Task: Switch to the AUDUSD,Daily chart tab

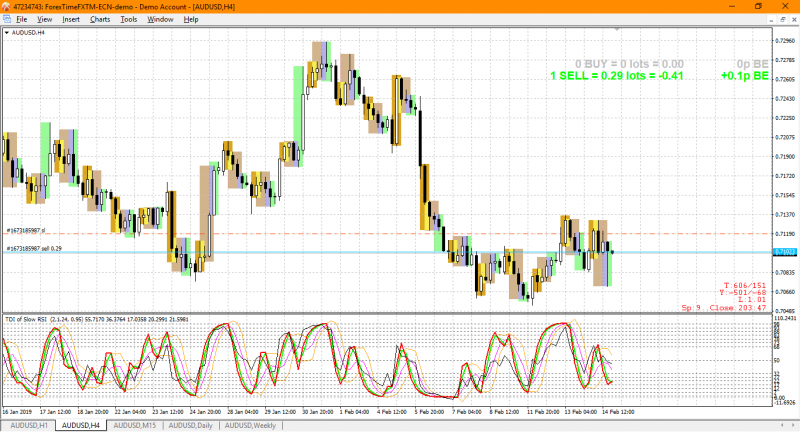Action: pos(190,425)
